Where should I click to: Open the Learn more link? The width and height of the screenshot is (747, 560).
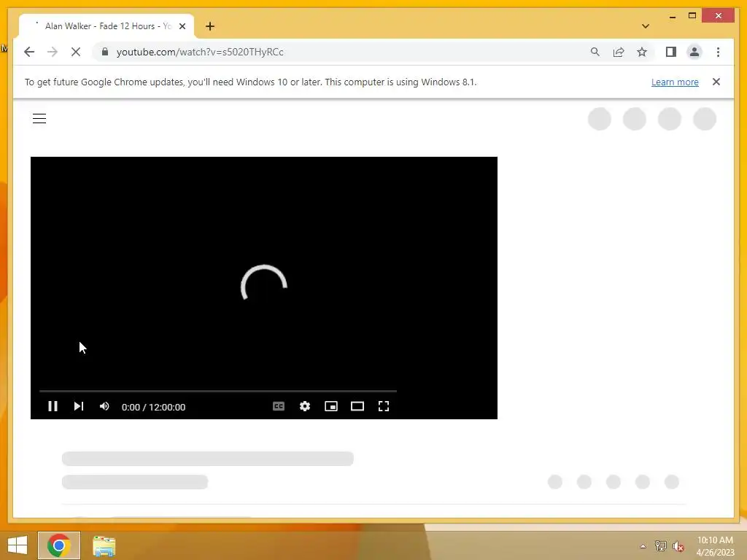675,82
